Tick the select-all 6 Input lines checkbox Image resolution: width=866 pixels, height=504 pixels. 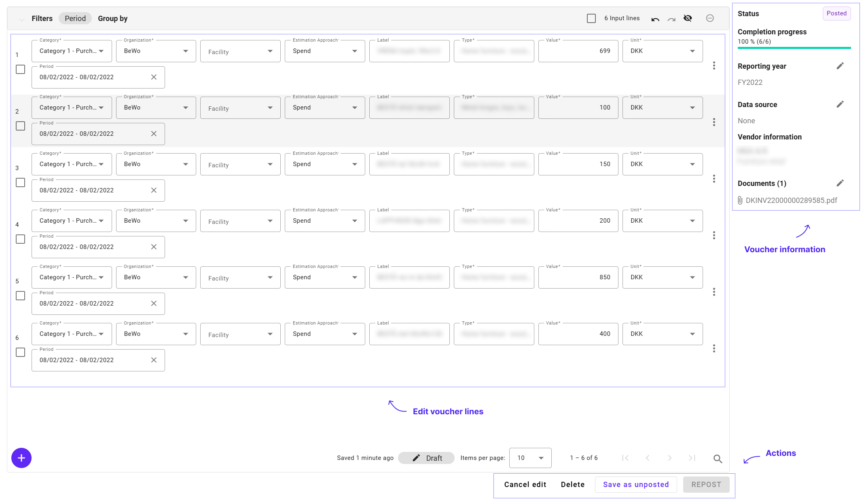(x=591, y=18)
